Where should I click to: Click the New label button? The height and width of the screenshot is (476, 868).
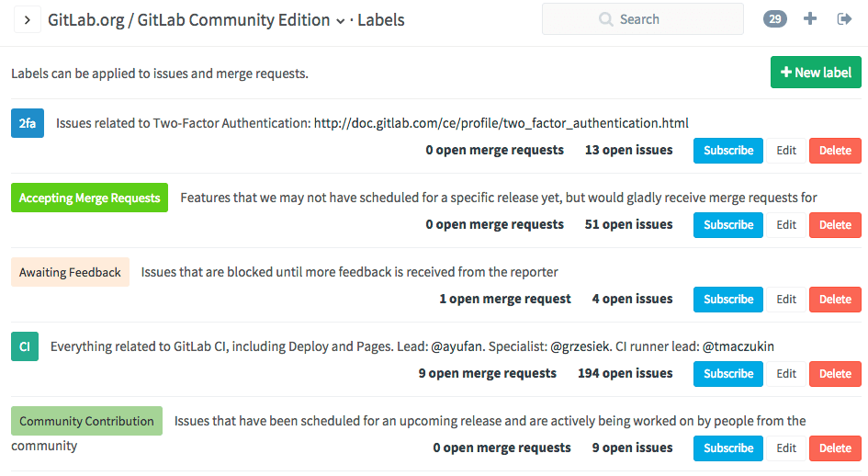[x=816, y=73]
